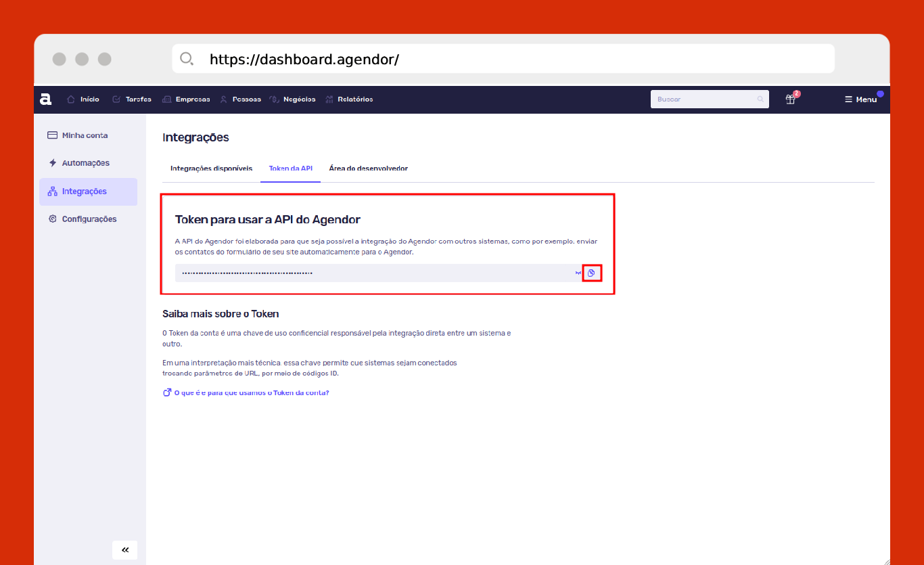Collapse the sidebar with double chevron

pyautogui.click(x=125, y=549)
